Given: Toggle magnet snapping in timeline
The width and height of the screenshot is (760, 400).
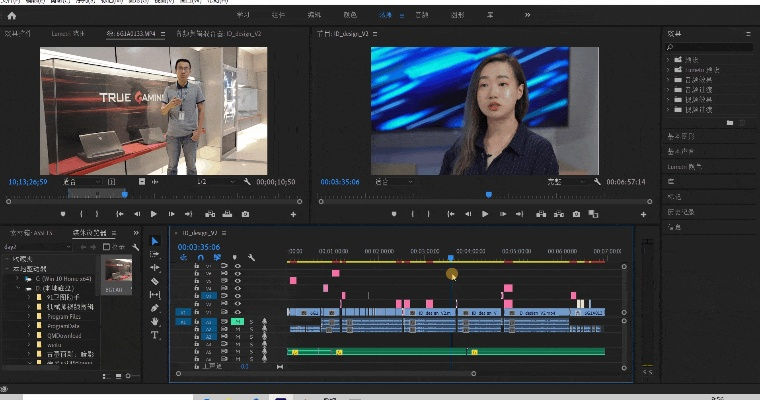Looking at the screenshot, I should (x=200, y=258).
